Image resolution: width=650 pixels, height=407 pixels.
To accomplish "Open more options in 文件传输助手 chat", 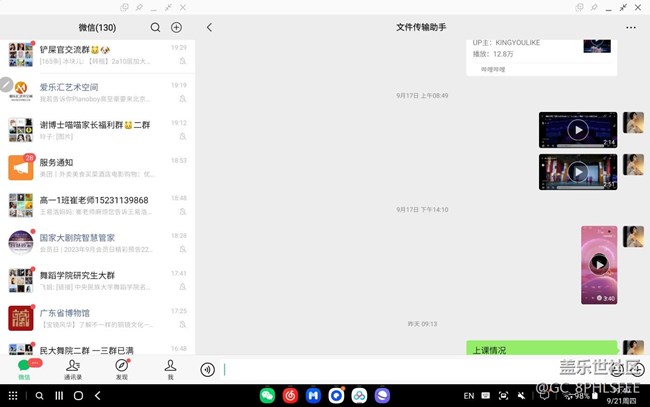I will 630,28.
